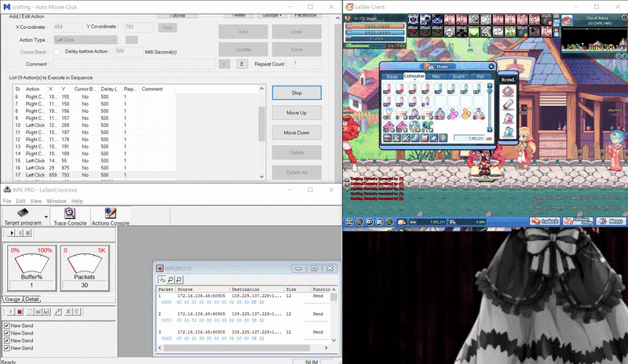Click the X delete icon in send toolbar
Viewport: 628px width, 364px height.
coord(68,311)
